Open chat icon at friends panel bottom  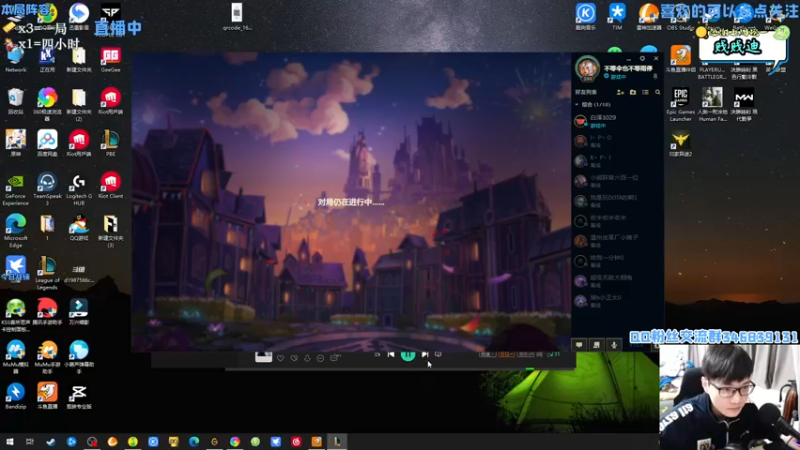[x=579, y=345]
